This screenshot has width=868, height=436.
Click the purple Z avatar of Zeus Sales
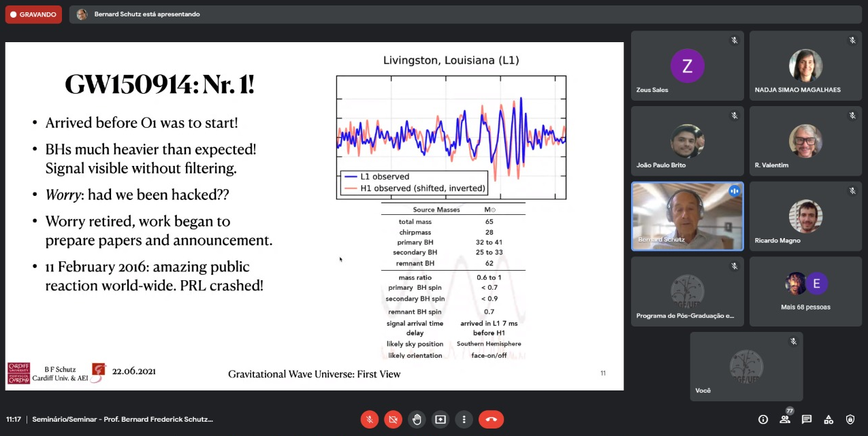click(687, 66)
